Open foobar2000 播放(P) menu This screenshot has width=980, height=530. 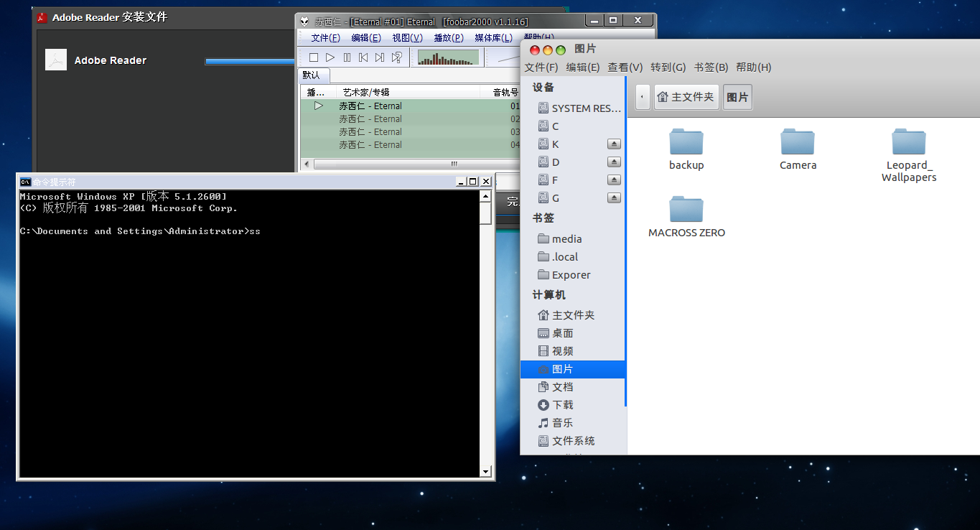449,37
